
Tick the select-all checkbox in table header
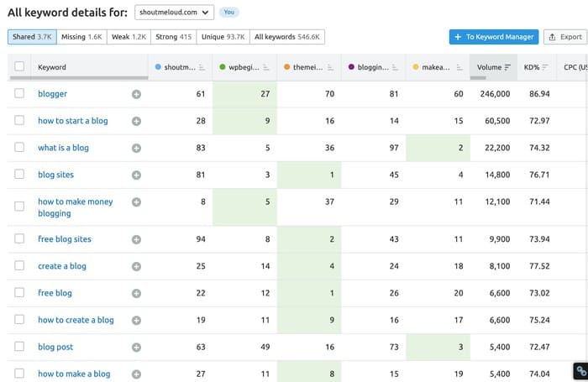click(x=19, y=66)
